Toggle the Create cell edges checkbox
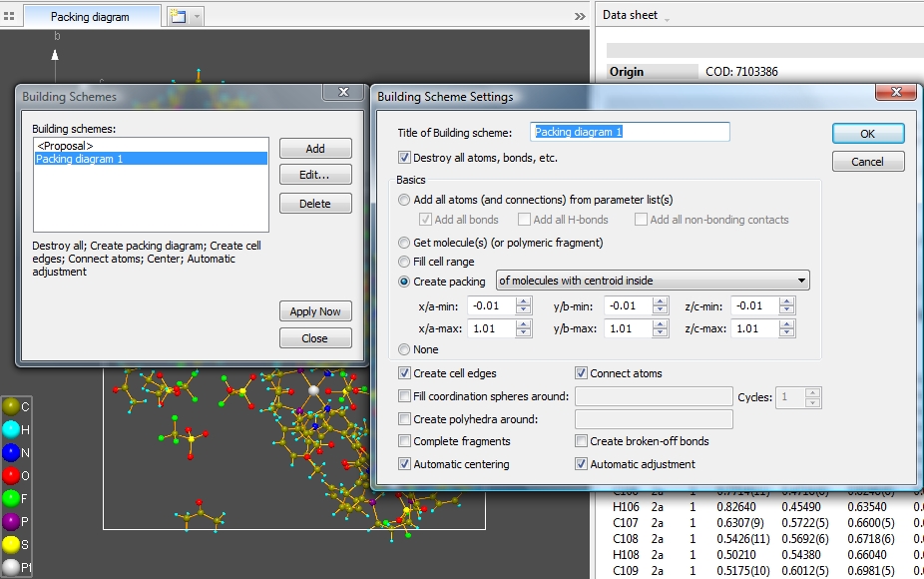Image resolution: width=924 pixels, height=579 pixels. point(404,373)
